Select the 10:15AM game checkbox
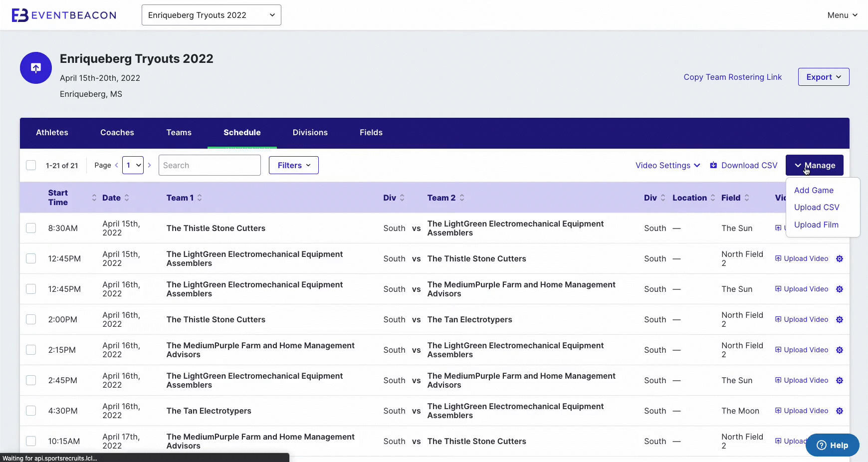The image size is (868, 462). click(x=31, y=441)
